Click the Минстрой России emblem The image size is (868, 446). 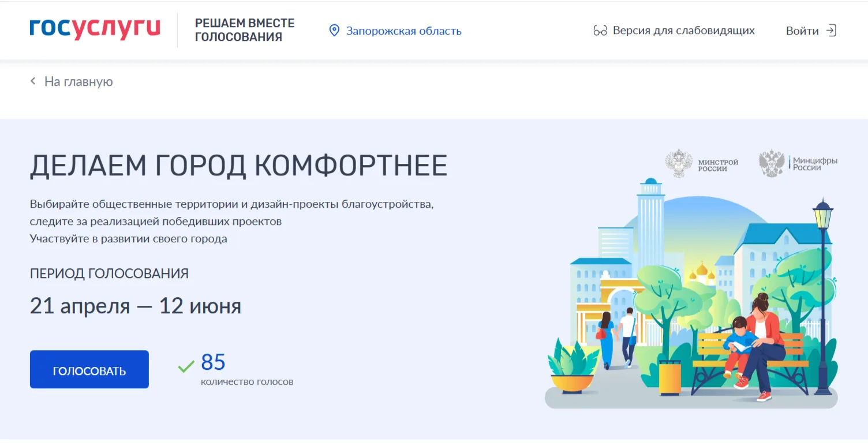click(679, 164)
